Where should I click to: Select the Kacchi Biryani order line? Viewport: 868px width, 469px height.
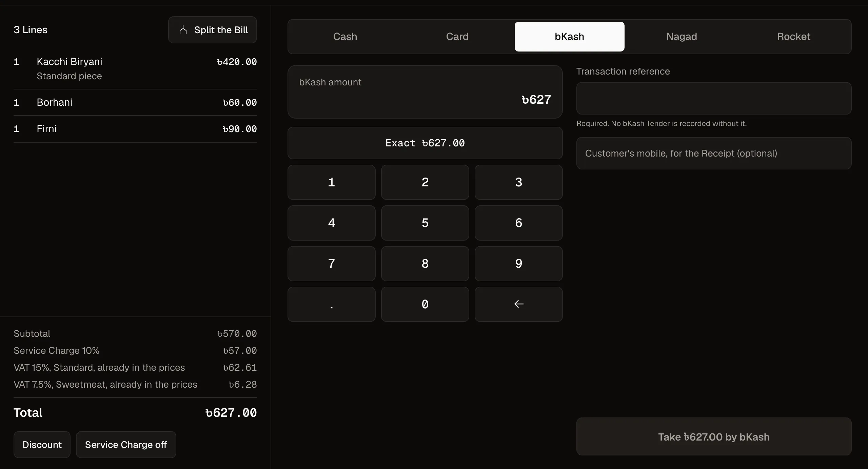(x=135, y=69)
